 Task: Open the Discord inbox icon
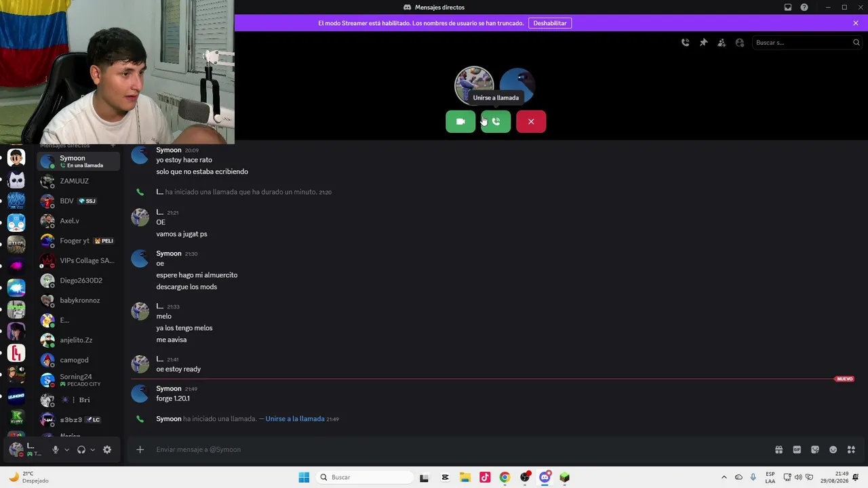tap(788, 7)
